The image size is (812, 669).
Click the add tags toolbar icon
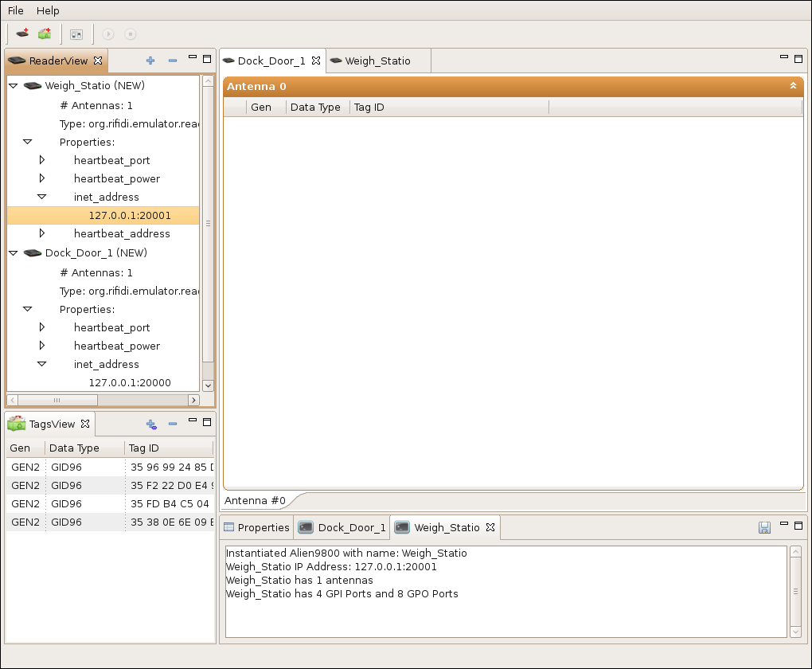click(x=45, y=34)
